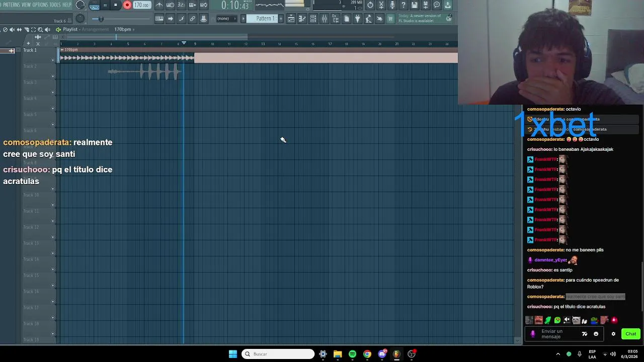The width and height of the screenshot is (644, 362).
Task: Arm the red record button
Action: pyautogui.click(x=127, y=5)
